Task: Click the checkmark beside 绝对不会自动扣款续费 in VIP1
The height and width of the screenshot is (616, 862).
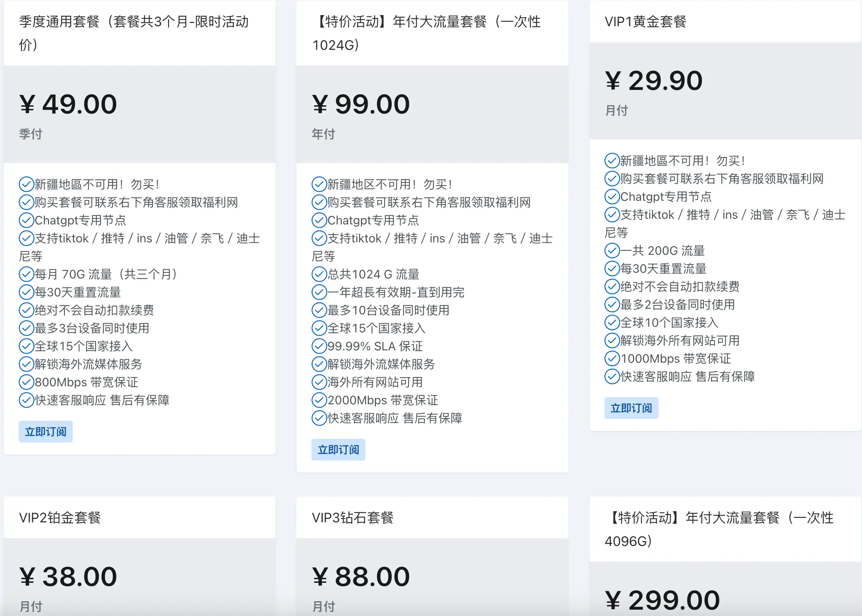Action: coord(612,286)
